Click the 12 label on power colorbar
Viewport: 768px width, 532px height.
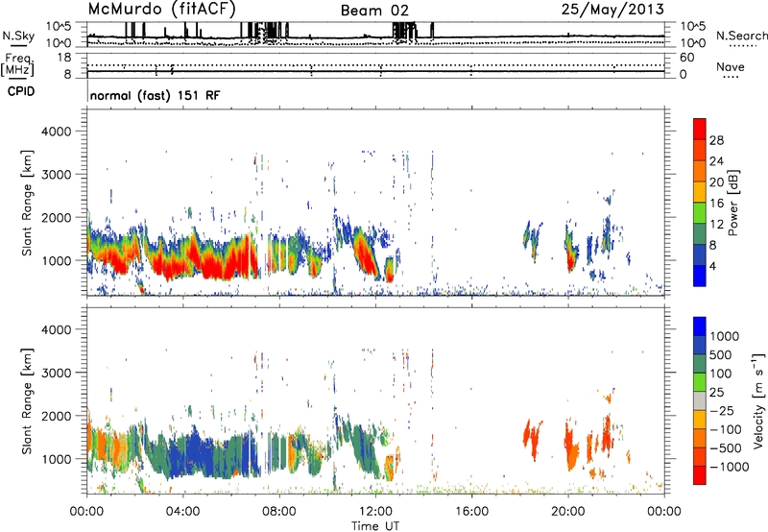pyautogui.click(x=716, y=225)
